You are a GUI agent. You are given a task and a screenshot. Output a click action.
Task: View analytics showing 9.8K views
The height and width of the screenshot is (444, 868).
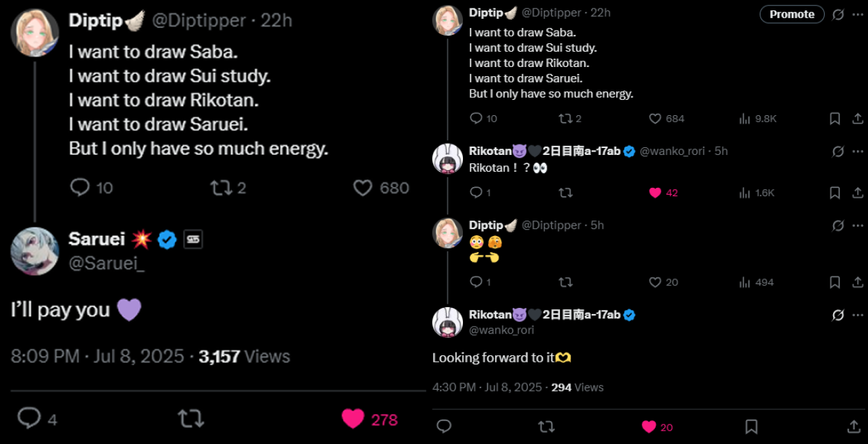click(x=757, y=119)
